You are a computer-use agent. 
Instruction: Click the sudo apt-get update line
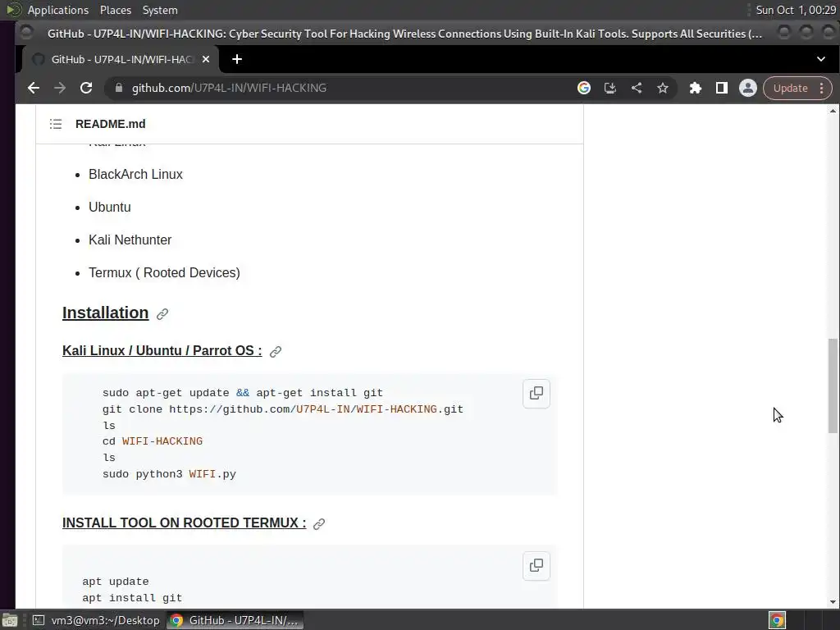coord(243,393)
